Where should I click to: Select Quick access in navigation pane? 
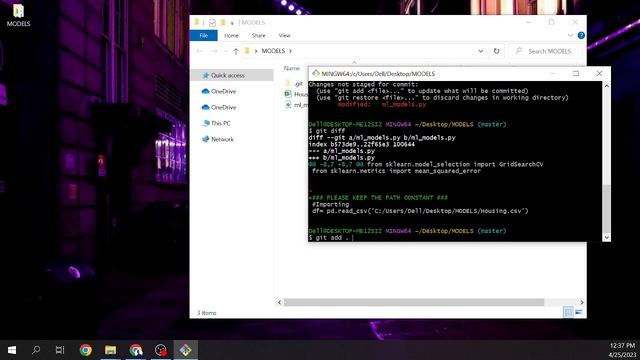coord(232,75)
